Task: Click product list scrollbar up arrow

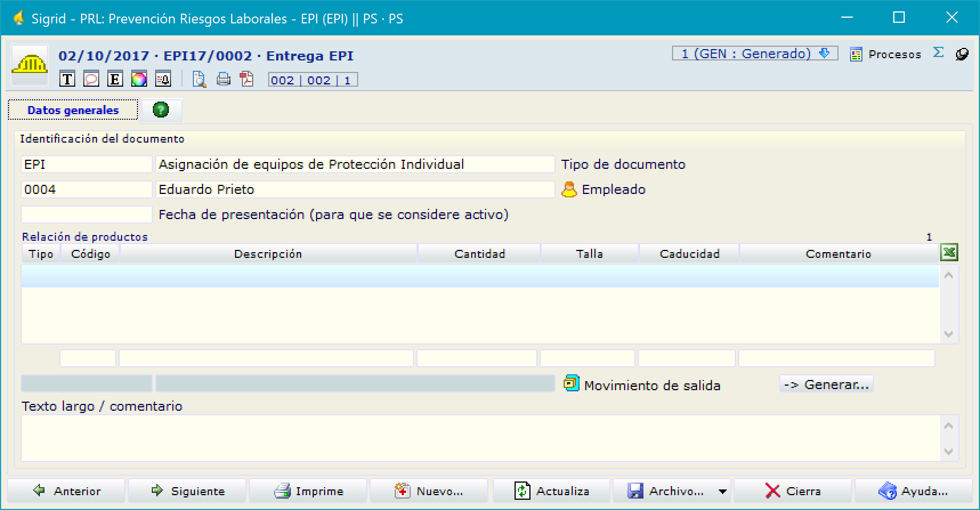Action: (949, 276)
